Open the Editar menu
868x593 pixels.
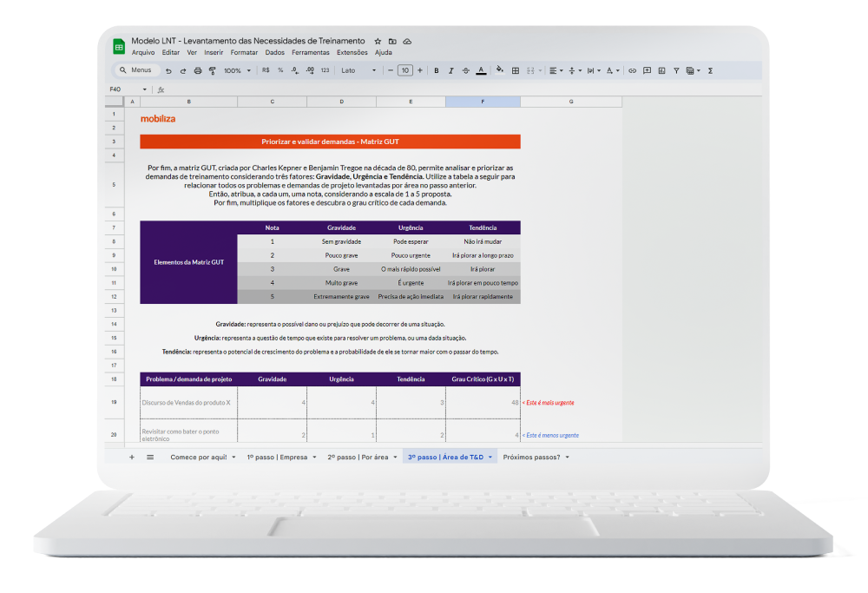tap(170, 53)
